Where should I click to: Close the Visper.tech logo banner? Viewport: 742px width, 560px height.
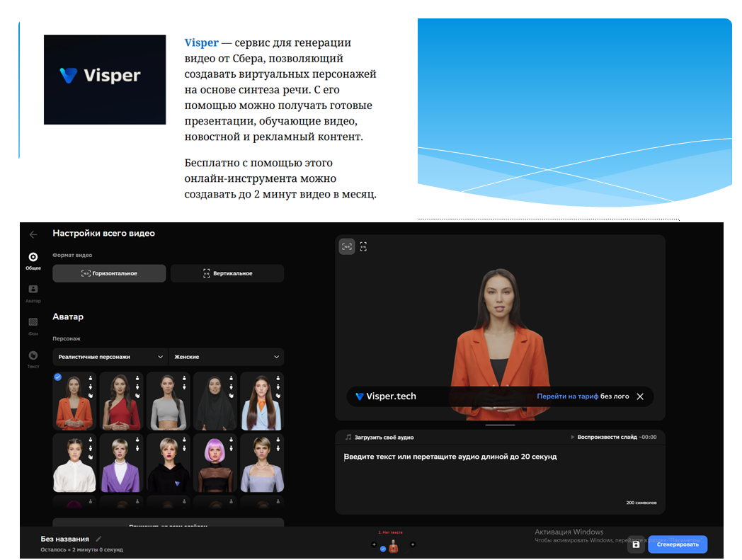click(x=640, y=396)
